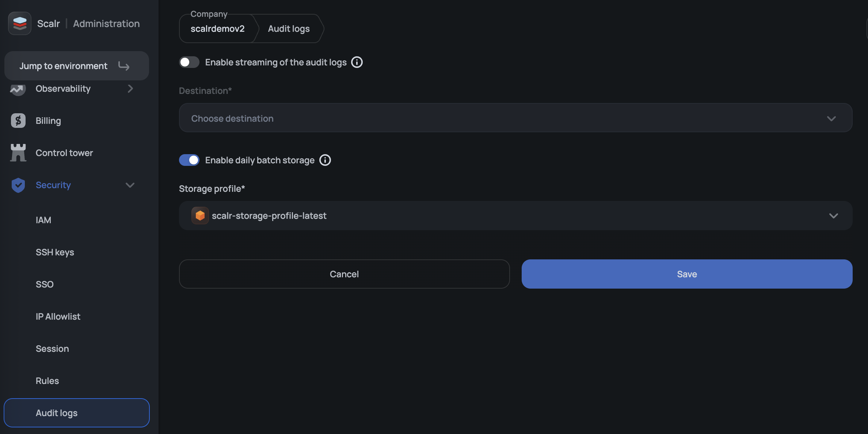
Task: Click the scalrdemov2 company breadcrumb
Action: (x=217, y=29)
